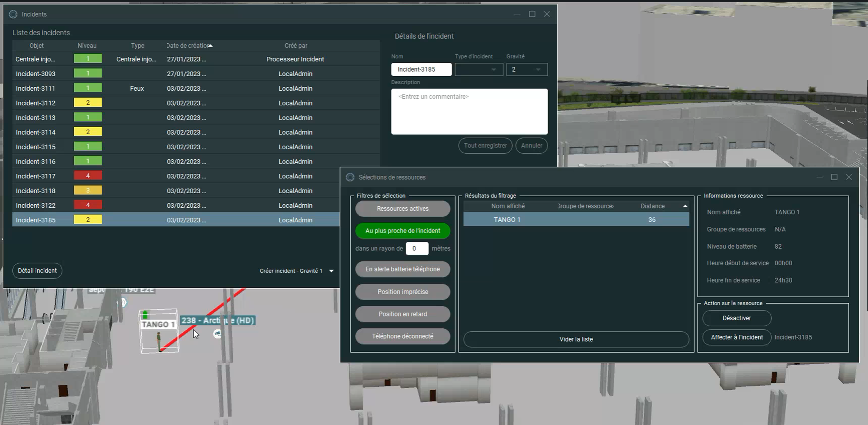Click the Sélections de ressources window logo icon
Viewport: 868px width, 425px height.
[x=350, y=177]
